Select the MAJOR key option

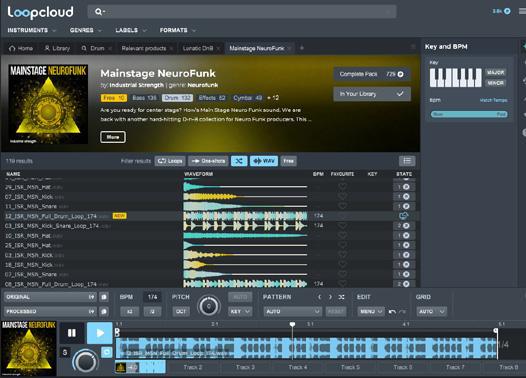(495, 72)
